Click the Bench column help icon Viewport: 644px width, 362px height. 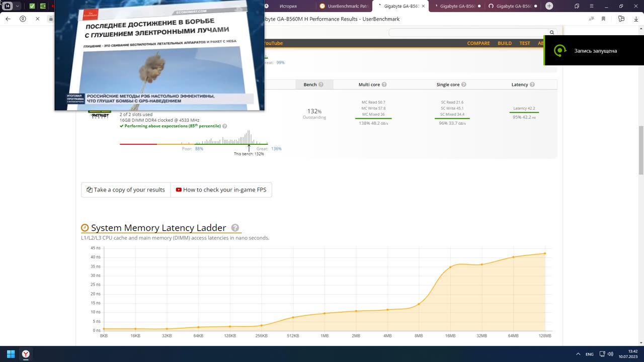[x=321, y=84]
